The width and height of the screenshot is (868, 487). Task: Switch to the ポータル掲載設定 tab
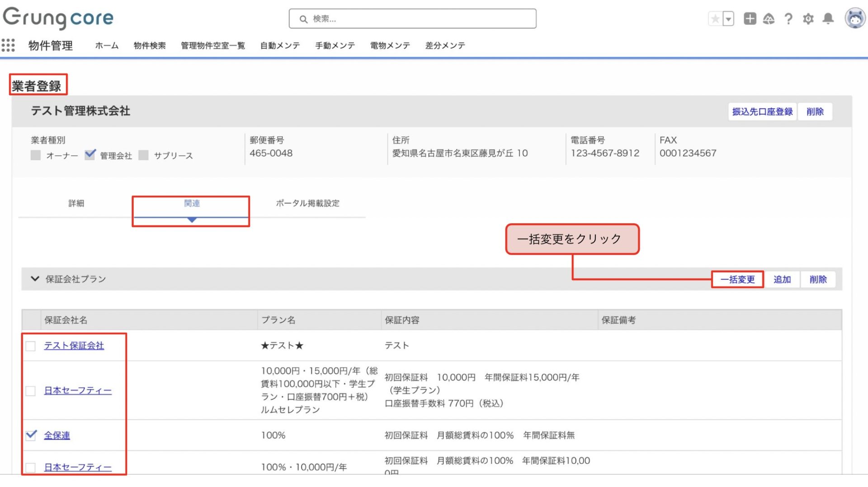pos(307,203)
